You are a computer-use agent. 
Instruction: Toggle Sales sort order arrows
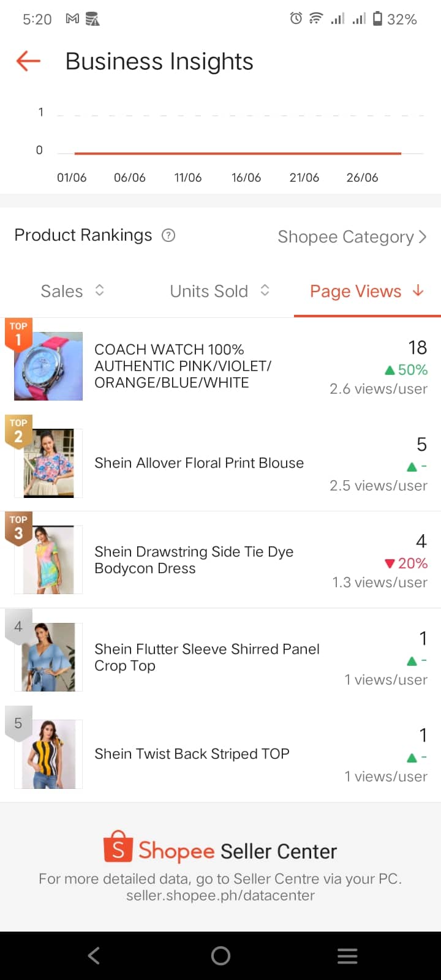[100, 290]
